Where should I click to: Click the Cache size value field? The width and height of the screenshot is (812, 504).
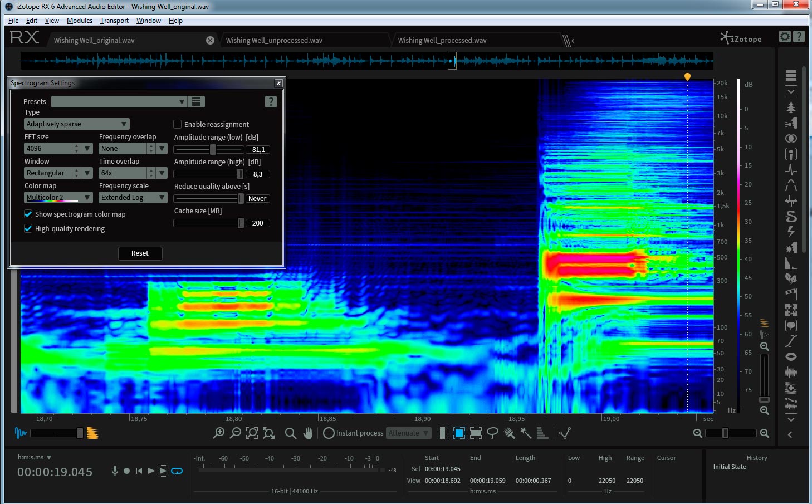(257, 223)
